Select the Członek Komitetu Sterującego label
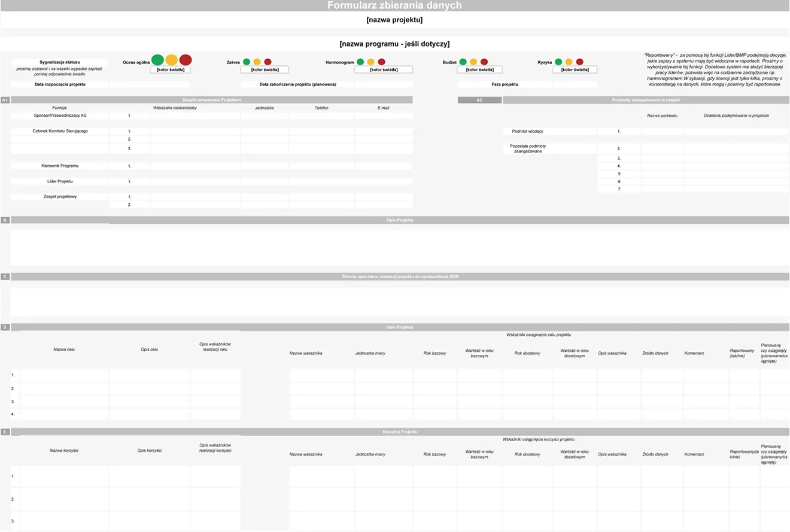790x532 pixels. 60,131
